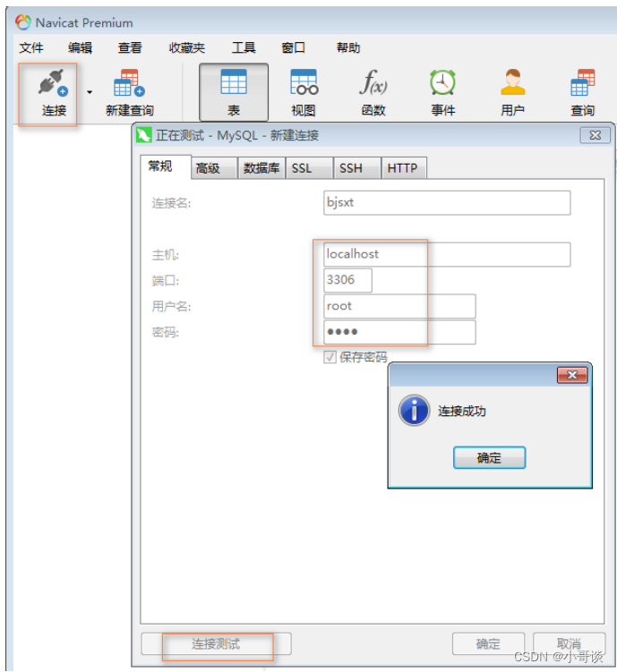Switch to the 数据库 (Databases) tab
This screenshot has height=672, width=617.
click(x=261, y=168)
